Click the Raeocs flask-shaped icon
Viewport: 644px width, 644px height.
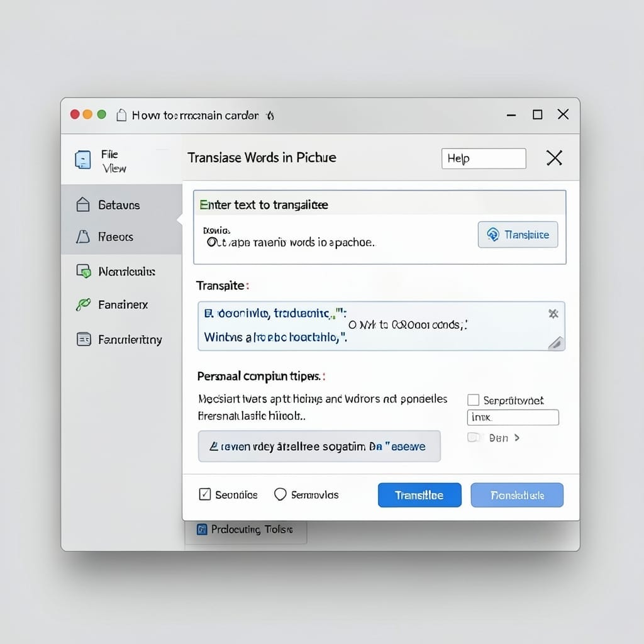(x=83, y=236)
